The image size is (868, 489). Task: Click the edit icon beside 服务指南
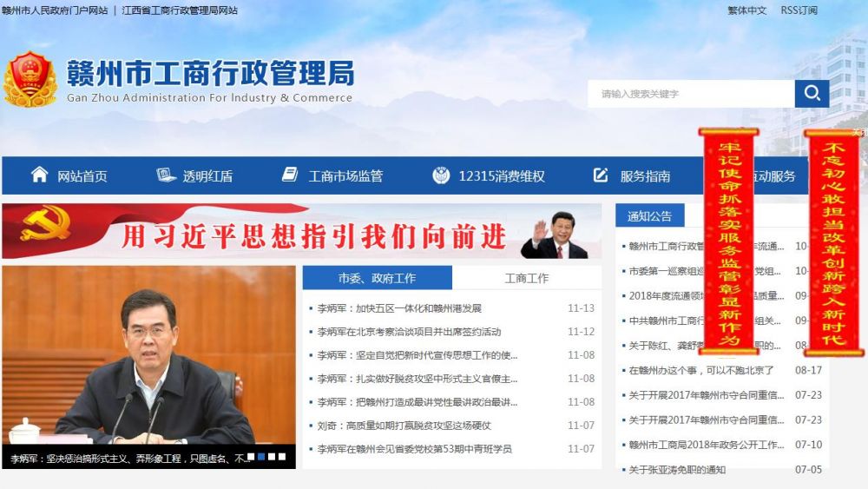(x=601, y=175)
